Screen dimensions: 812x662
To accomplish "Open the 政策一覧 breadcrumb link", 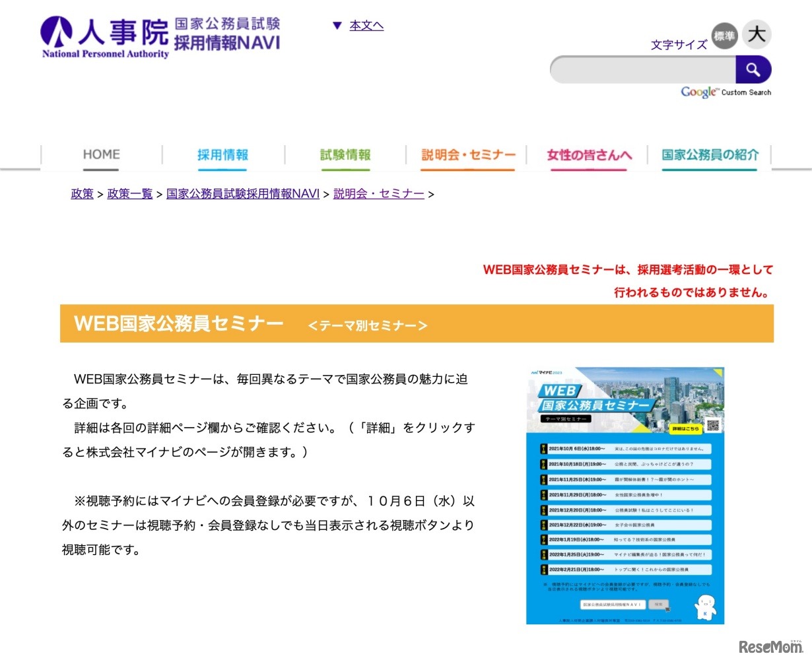I will [x=129, y=193].
